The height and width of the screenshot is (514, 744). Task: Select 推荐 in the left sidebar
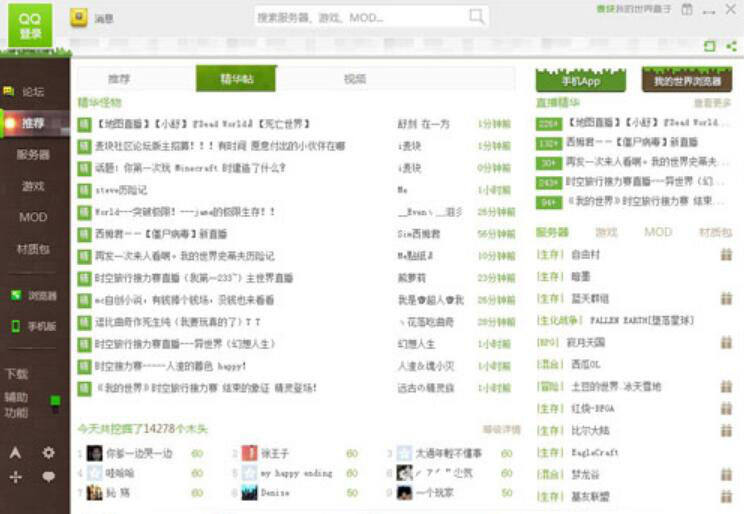[35, 123]
